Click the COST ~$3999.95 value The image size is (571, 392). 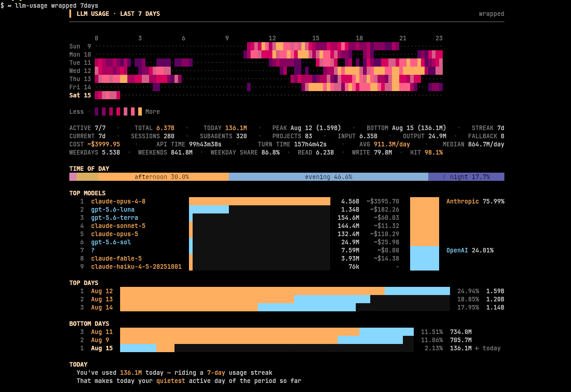coord(95,144)
